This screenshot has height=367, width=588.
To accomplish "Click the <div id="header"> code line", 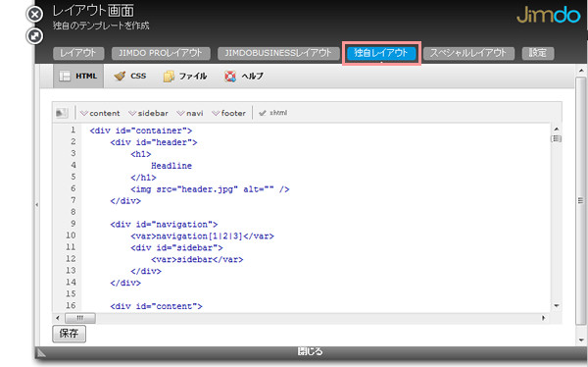I will 154,142.
